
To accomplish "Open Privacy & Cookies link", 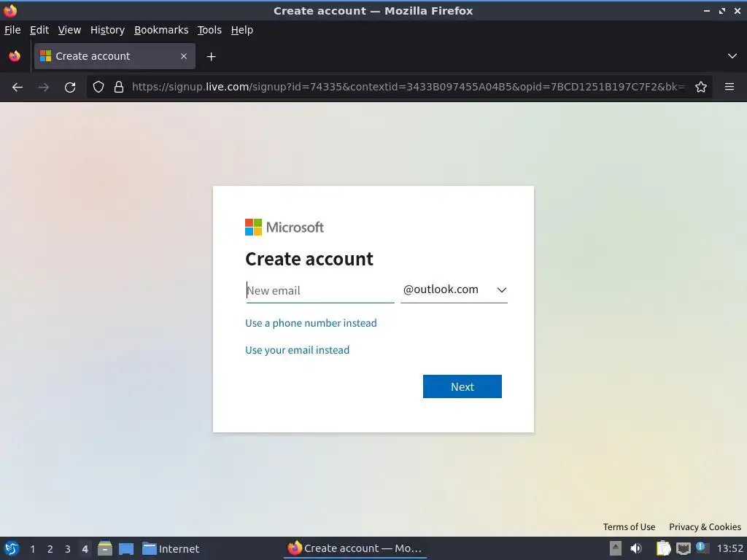I will pos(705,526).
